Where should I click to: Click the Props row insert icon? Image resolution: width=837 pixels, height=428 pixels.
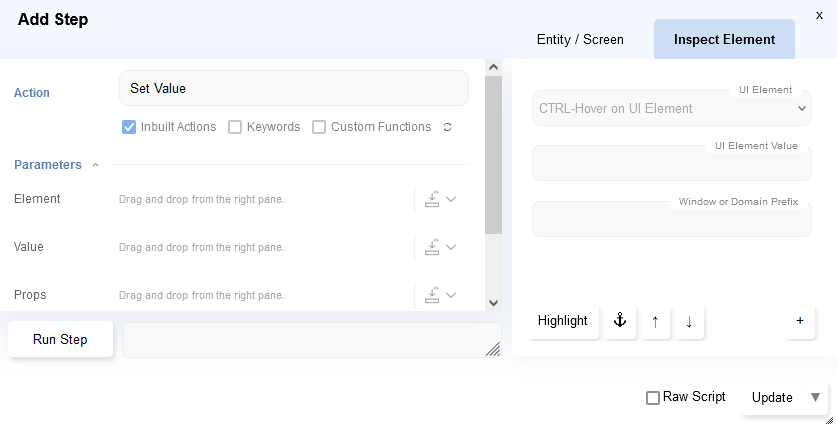pyautogui.click(x=432, y=295)
